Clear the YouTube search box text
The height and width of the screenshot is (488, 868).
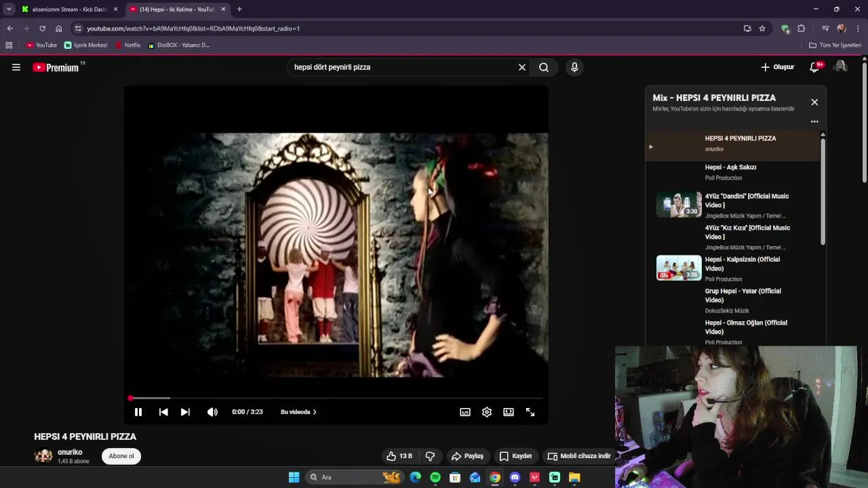[522, 67]
